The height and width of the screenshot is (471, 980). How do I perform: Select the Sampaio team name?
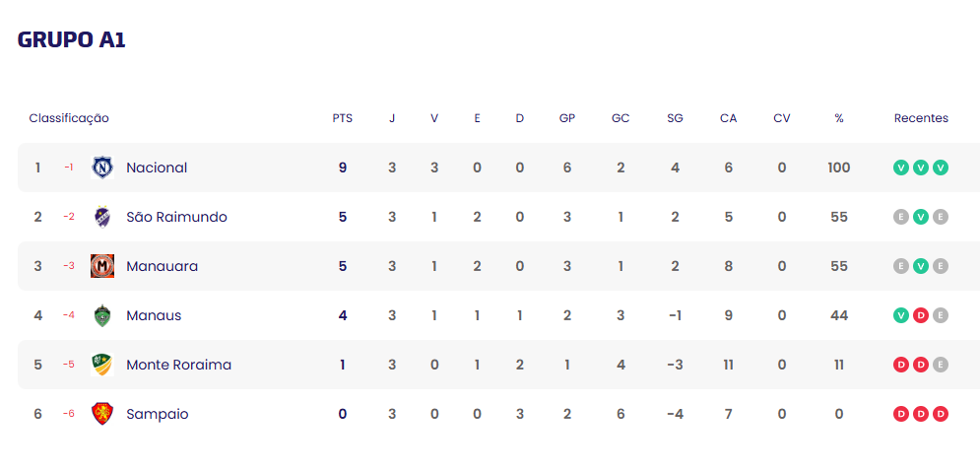click(x=158, y=414)
